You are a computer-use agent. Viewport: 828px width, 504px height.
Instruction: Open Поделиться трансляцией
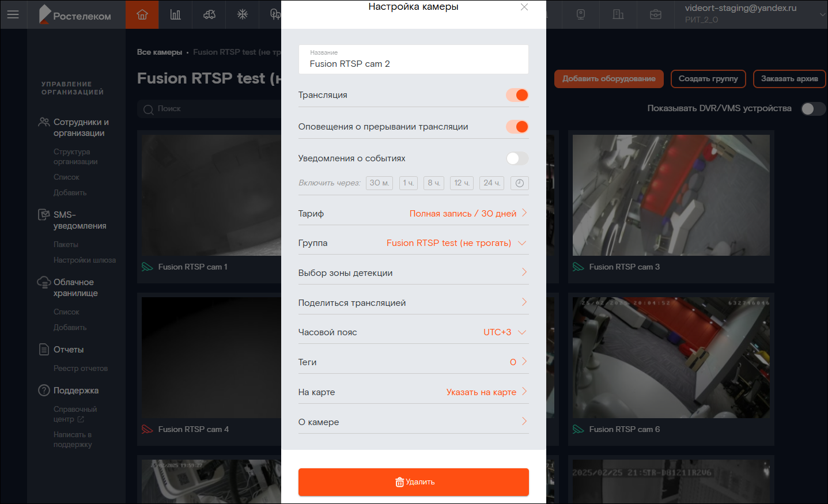tap(413, 303)
